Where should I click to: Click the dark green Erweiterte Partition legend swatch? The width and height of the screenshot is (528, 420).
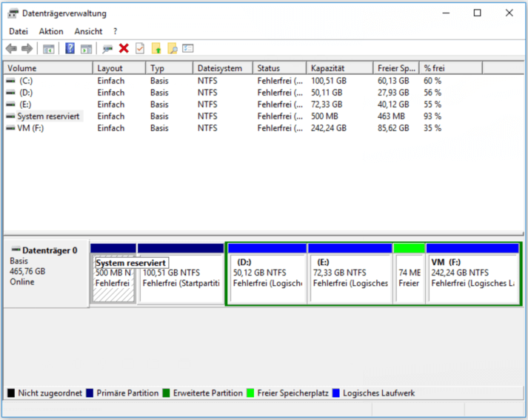166,393
